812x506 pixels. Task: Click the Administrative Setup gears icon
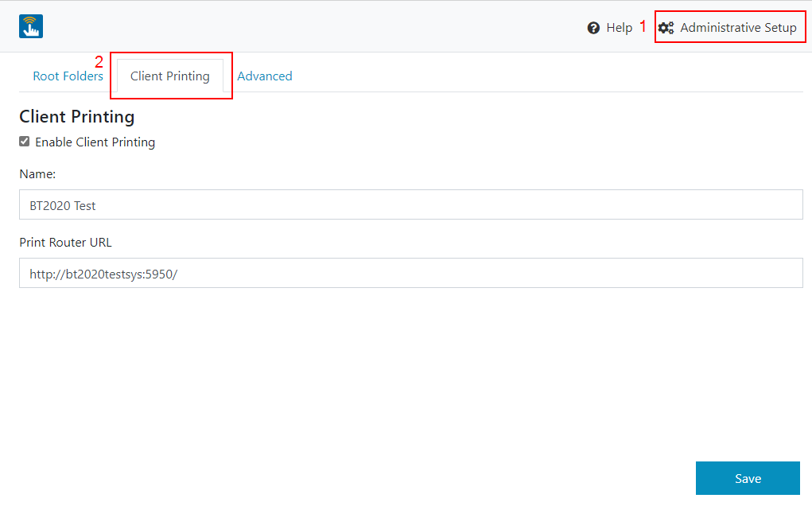pos(666,28)
